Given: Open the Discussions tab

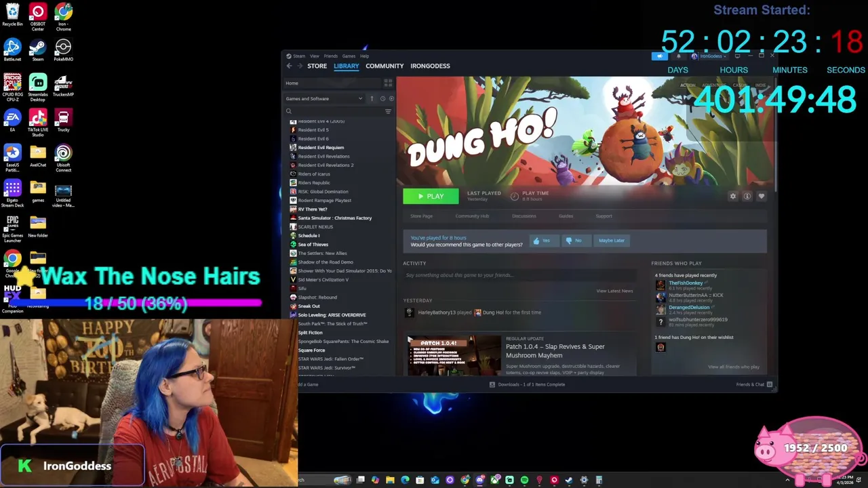Looking at the screenshot, I should pyautogui.click(x=524, y=216).
